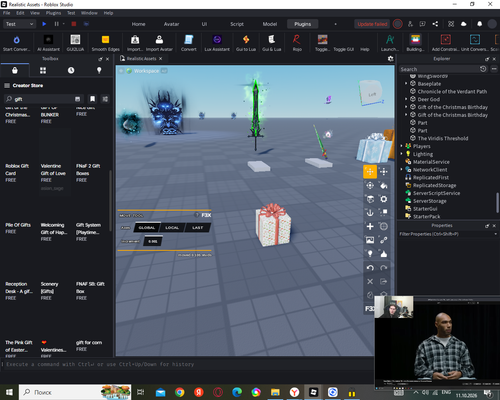Select the F3X Rotate tool

click(x=370, y=185)
